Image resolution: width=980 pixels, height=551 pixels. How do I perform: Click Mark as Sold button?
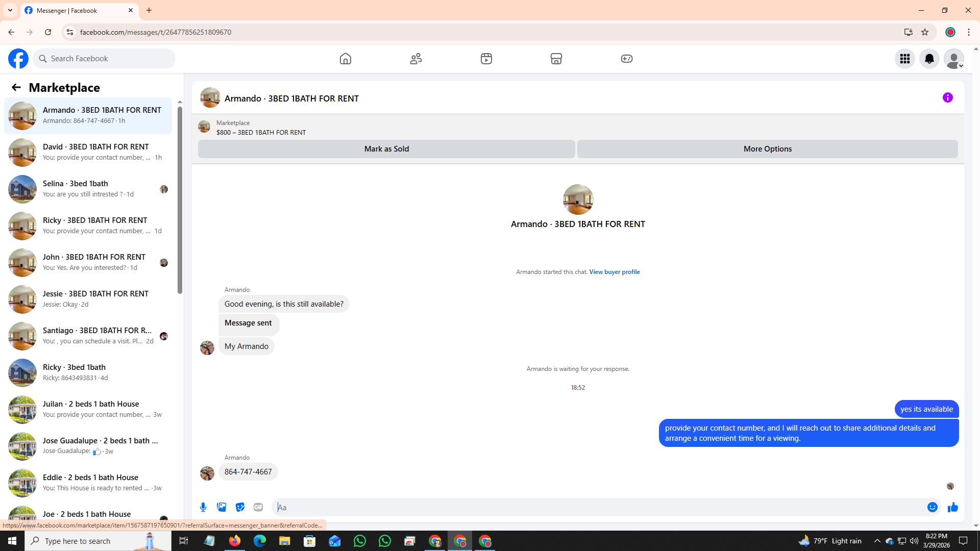click(386, 149)
